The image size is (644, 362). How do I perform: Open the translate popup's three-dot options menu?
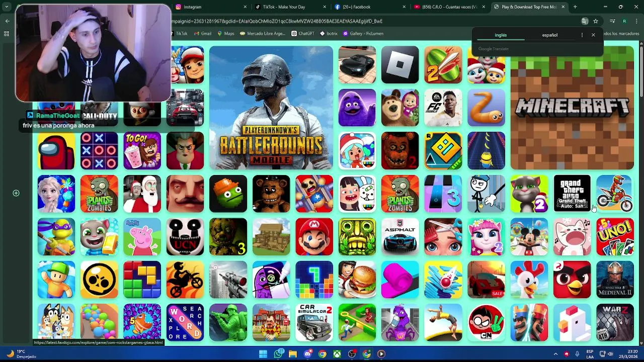click(582, 35)
